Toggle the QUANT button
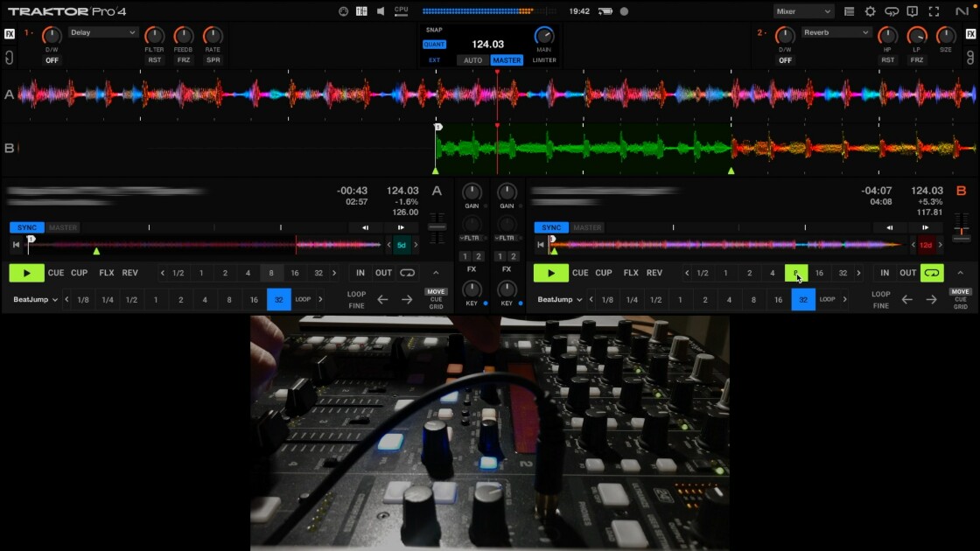 pos(434,45)
